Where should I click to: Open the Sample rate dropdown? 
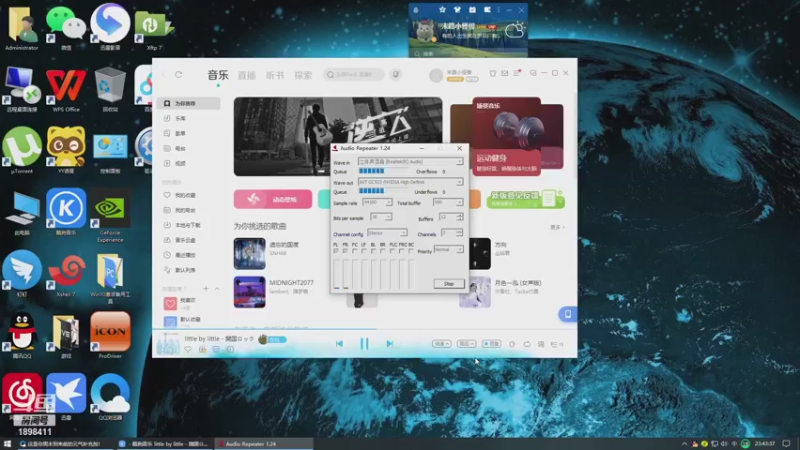click(x=377, y=203)
